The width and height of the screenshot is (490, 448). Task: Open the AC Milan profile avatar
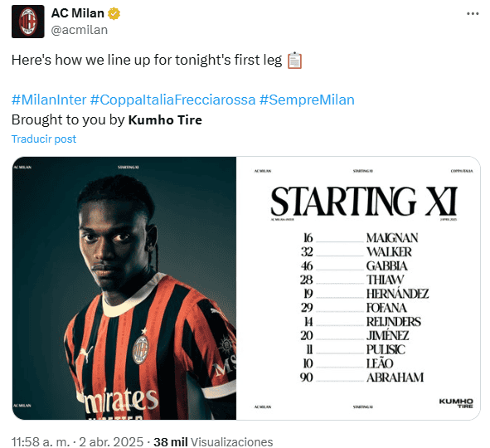pos(28,22)
